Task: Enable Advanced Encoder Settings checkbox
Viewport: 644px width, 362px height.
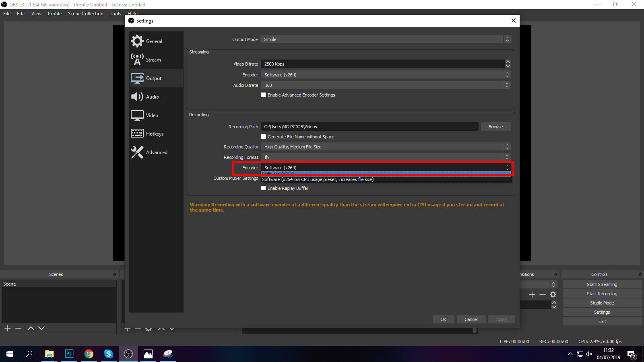Action: tap(264, 95)
